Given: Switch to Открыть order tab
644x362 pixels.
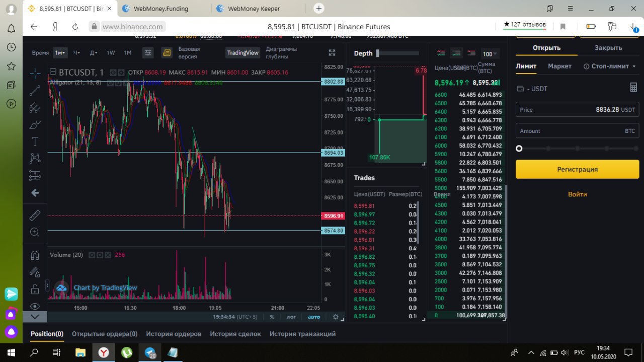Looking at the screenshot, I should coord(546,48).
